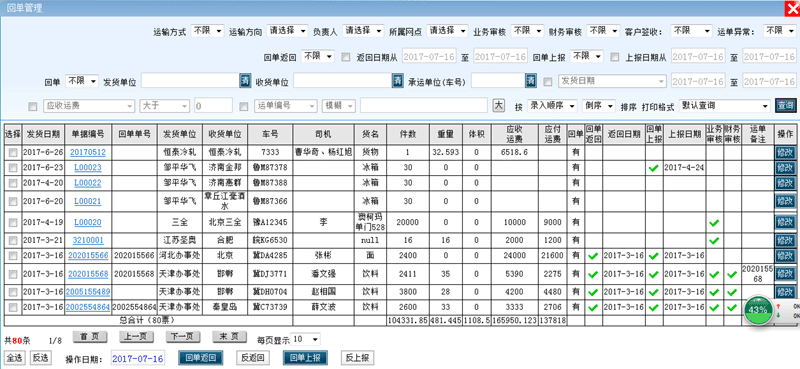Image resolution: width=800 pixels, height=369 pixels.
Task: Click 财务审核 green check in 2005155489 row
Action: (x=732, y=292)
